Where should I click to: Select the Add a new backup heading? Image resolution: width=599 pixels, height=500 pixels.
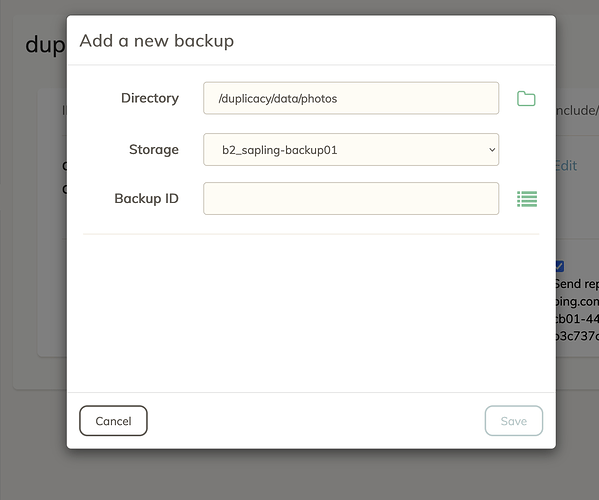(x=157, y=41)
